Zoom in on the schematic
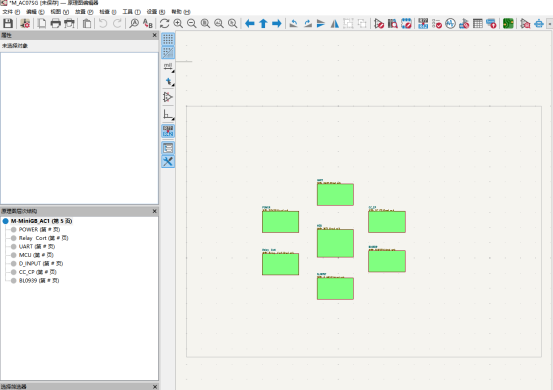 click(178, 24)
